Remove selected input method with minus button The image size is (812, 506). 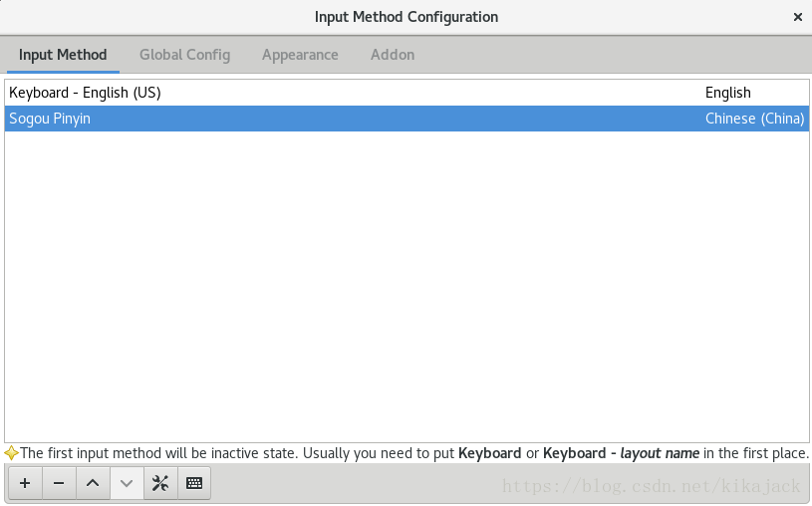[x=59, y=483]
